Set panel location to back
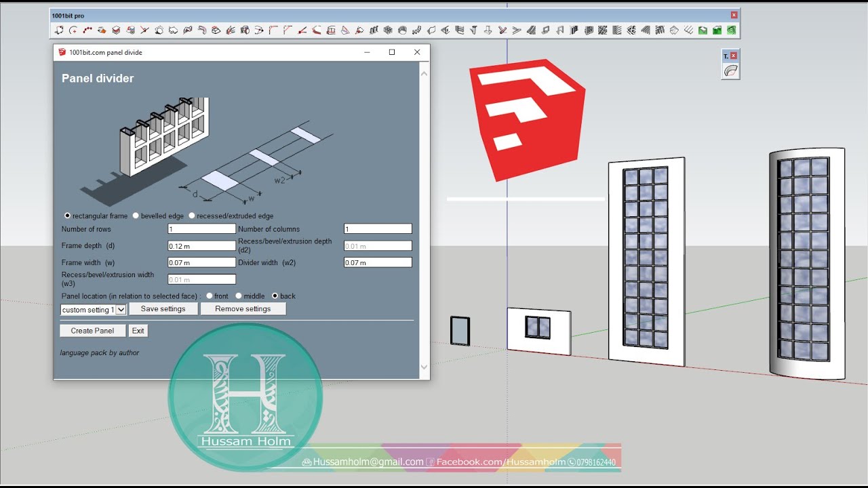 275,296
